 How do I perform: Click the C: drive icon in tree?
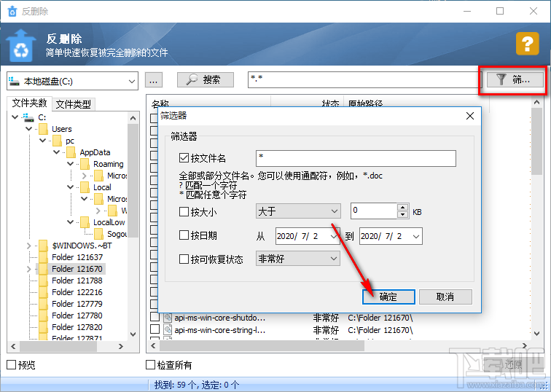(29, 117)
